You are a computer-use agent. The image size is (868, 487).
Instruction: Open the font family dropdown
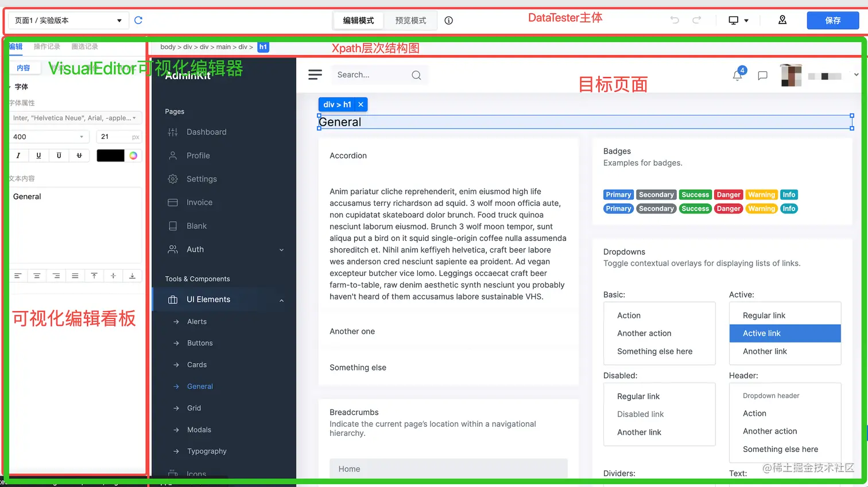[x=75, y=118]
